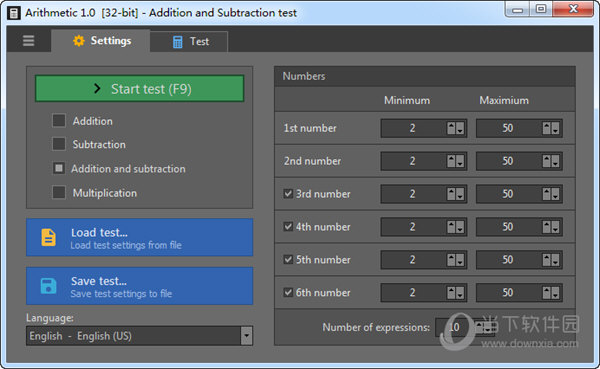Switch to the Test tab
This screenshot has width=600, height=369.
point(189,42)
